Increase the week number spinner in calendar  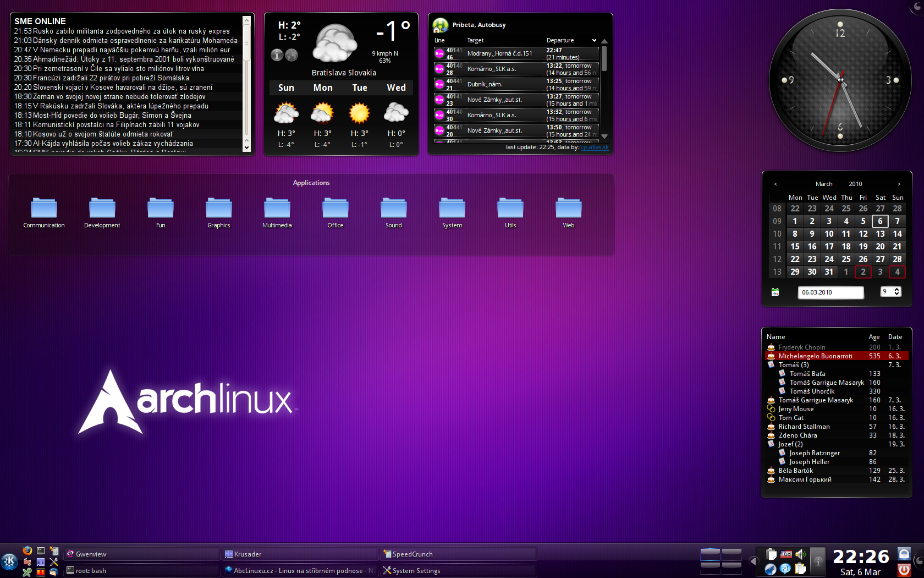[x=897, y=290]
